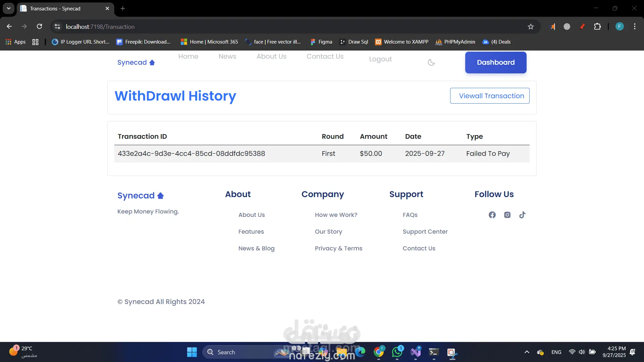The width and height of the screenshot is (644, 362).
Task: Click Synecad home logo in navbar
Action: pos(136,62)
